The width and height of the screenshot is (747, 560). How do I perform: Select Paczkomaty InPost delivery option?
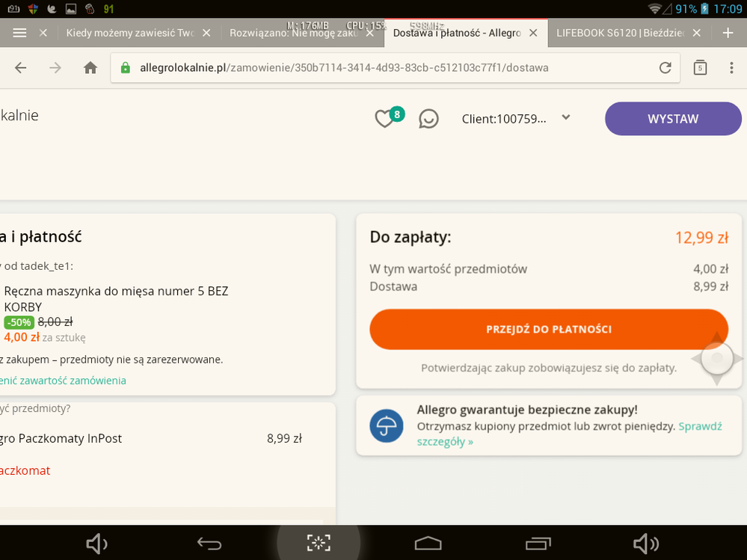coord(151,439)
